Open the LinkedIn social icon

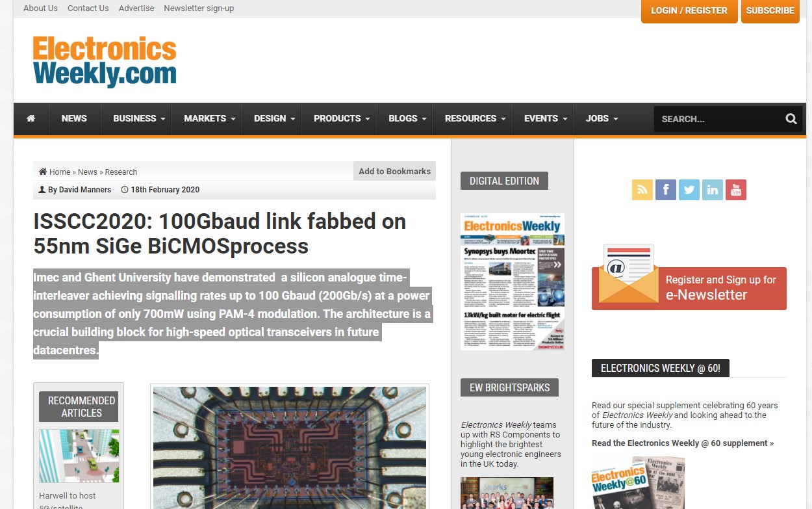tap(713, 190)
